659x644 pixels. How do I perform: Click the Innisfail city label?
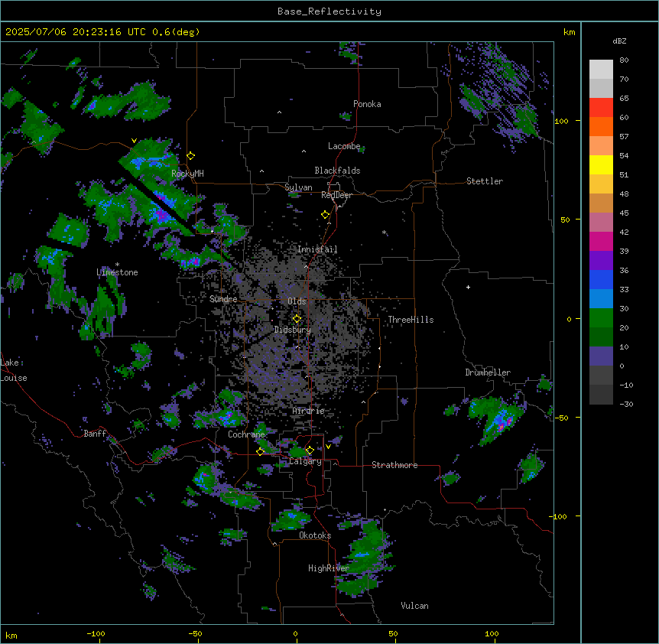tap(317, 249)
